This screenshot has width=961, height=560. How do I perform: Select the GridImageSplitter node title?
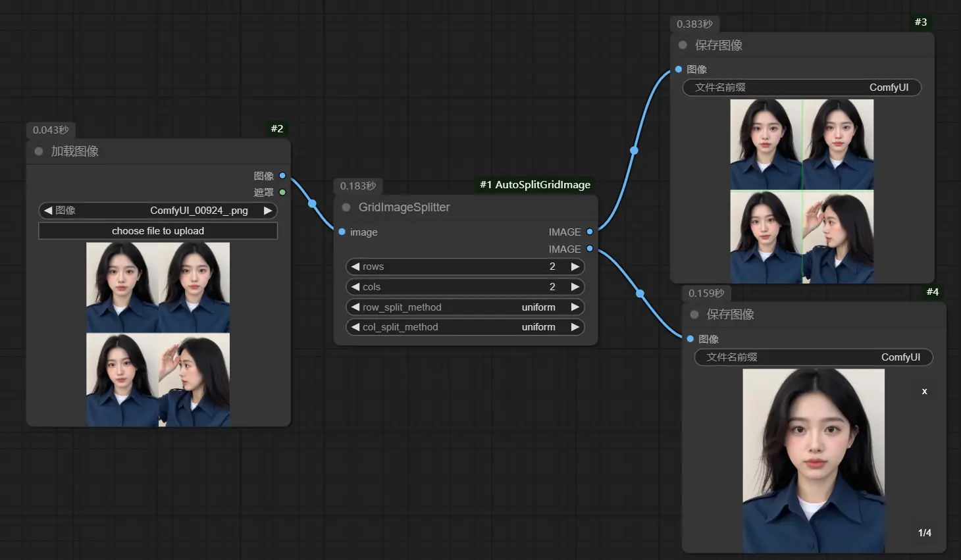(x=404, y=207)
